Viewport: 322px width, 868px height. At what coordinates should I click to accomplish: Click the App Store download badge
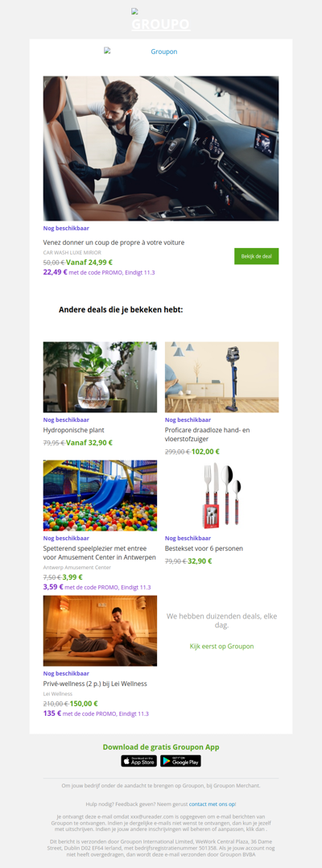pos(139,761)
